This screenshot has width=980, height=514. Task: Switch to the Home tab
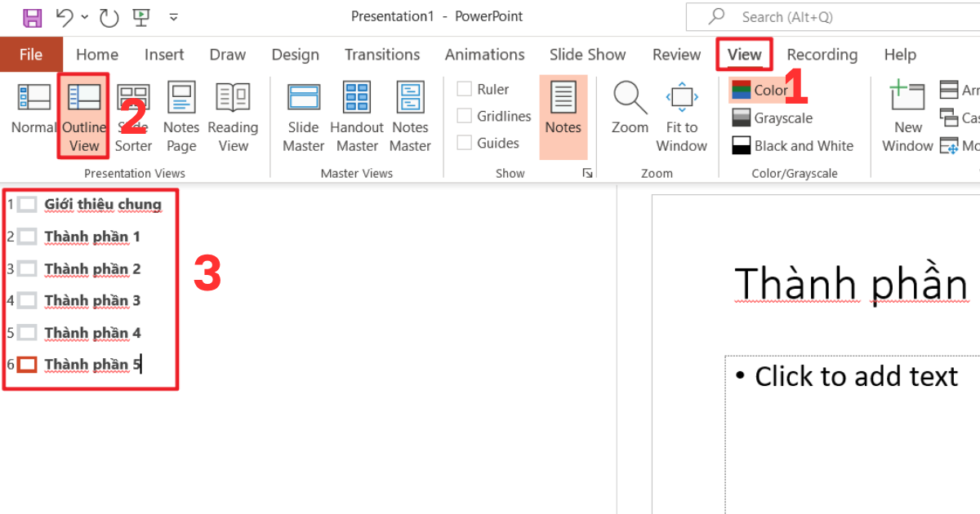pyautogui.click(x=97, y=55)
